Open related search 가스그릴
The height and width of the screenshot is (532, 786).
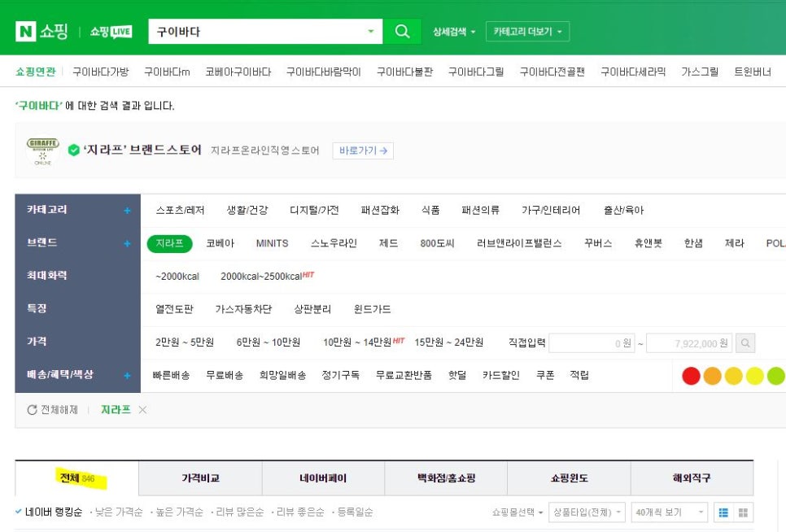tap(700, 72)
